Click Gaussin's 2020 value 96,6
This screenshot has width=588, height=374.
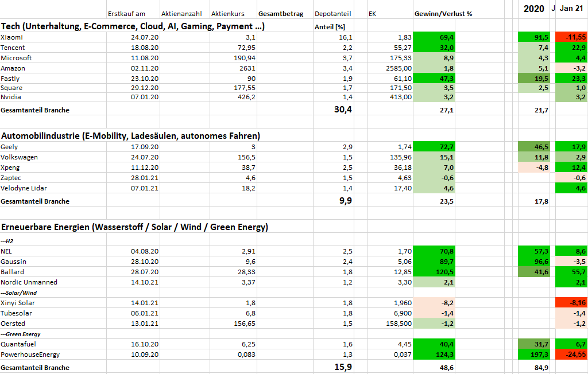pyautogui.click(x=534, y=262)
